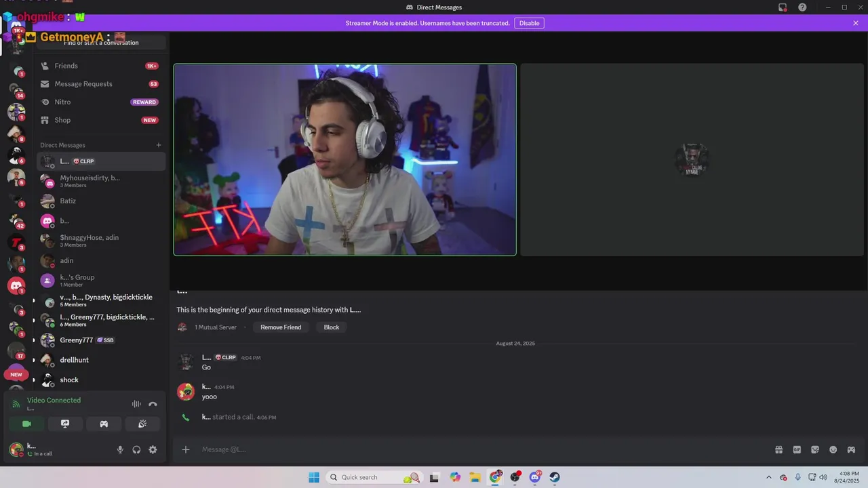Toggle noise suppression waveform icon
868x488 pixels.
pos(136,404)
